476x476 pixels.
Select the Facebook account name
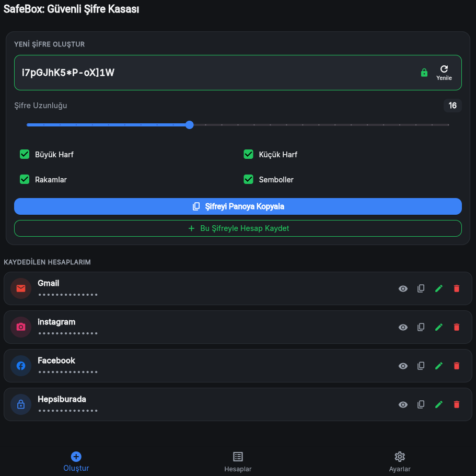point(56,361)
